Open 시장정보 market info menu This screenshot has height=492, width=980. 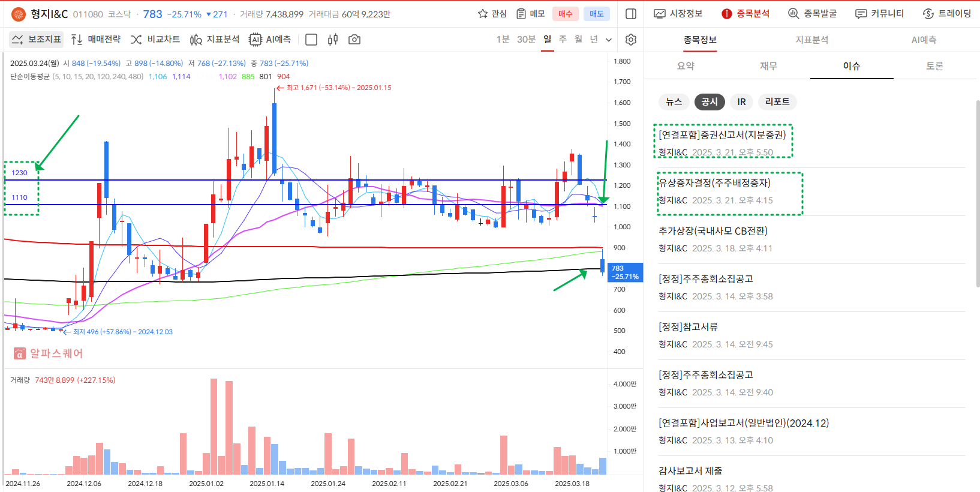pyautogui.click(x=678, y=13)
